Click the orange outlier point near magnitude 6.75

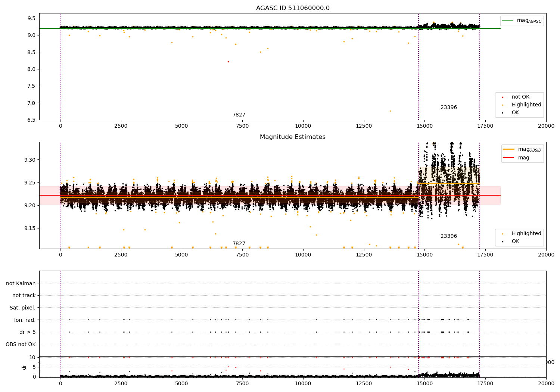coord(390,111)
